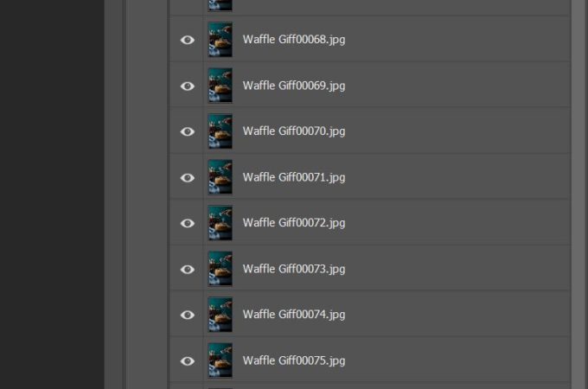Select thumbnail of Waffle Giff00075.jpg layer
Viewport: 588px width, 389px height.
[220, 360]
